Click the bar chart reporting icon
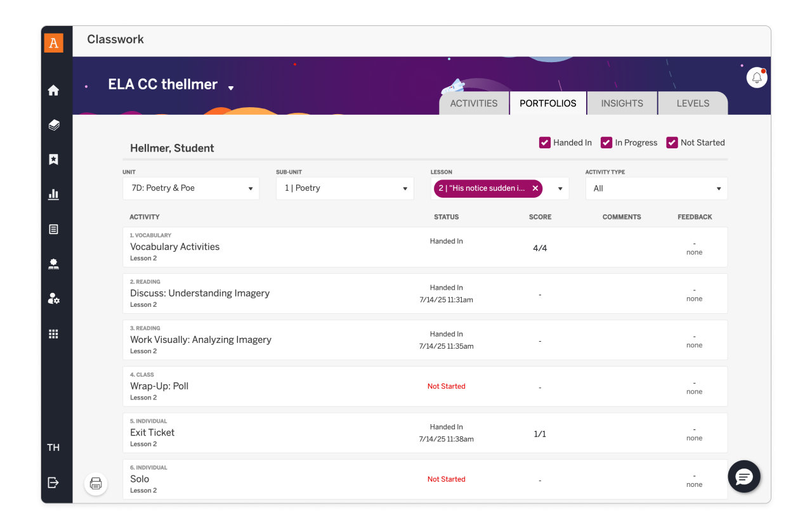This screenshot has width=812, height=530. tap(53, 194)
